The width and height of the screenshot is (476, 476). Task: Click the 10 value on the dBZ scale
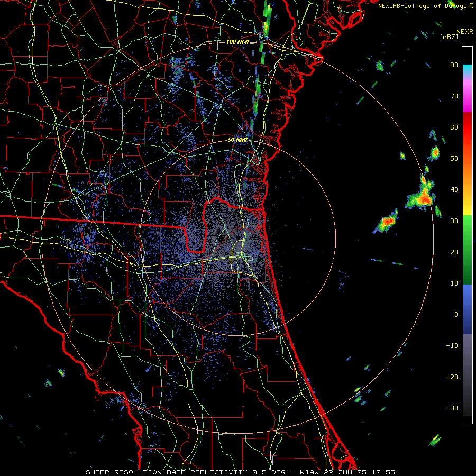pos(454,283)
